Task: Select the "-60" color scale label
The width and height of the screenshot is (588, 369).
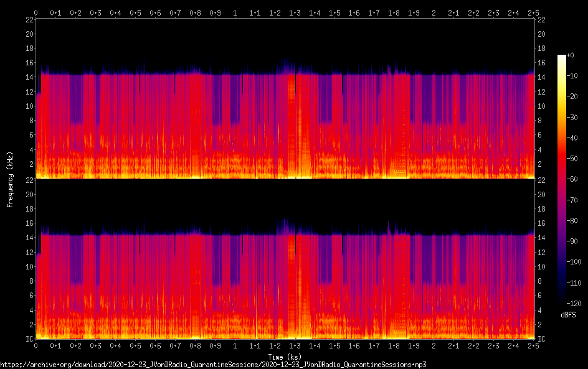Action: tap(572, 179)
